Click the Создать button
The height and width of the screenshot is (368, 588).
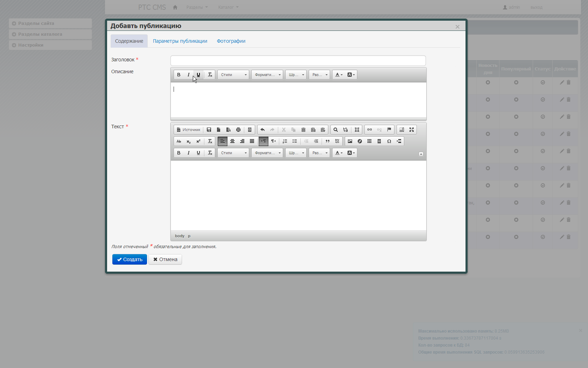(129, 259)
